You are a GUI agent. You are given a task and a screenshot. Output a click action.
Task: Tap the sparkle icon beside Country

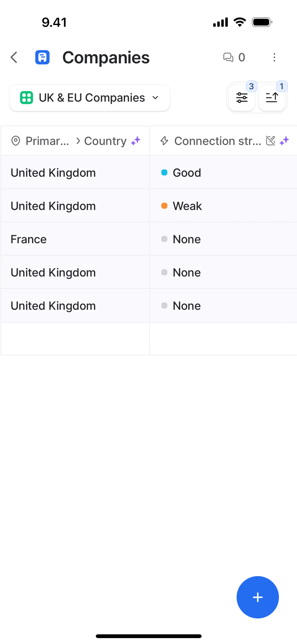tap(136, 141)
